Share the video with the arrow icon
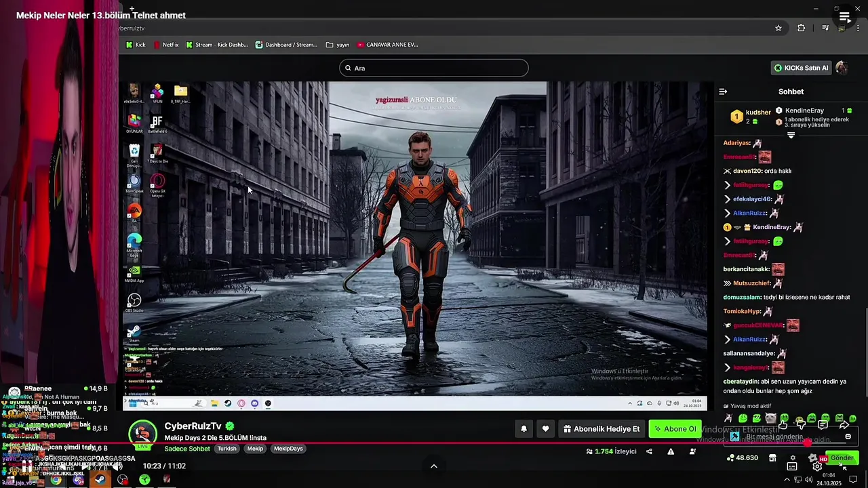The height and width of the screenshot is (488, 868). 844,425
